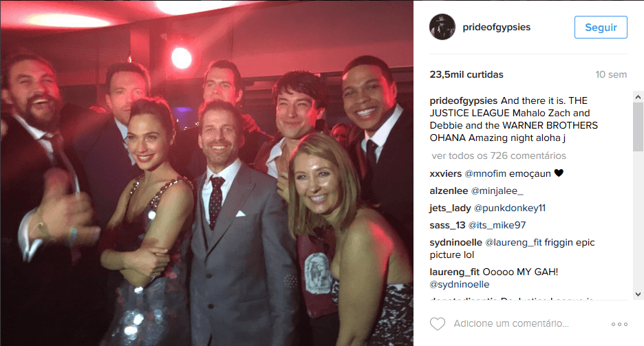Open the xxviers commenter profile
644x346 pixels.
446,174
